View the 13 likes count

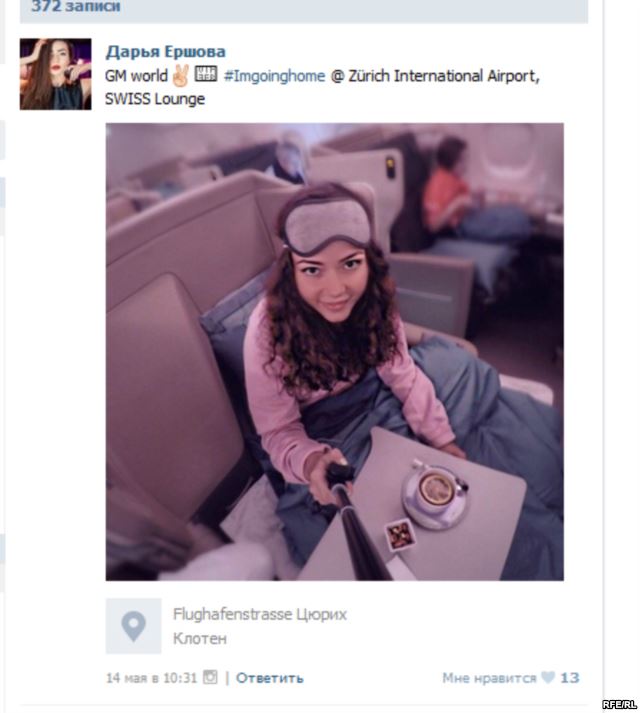pyautogui.click(x=570, y=678)
